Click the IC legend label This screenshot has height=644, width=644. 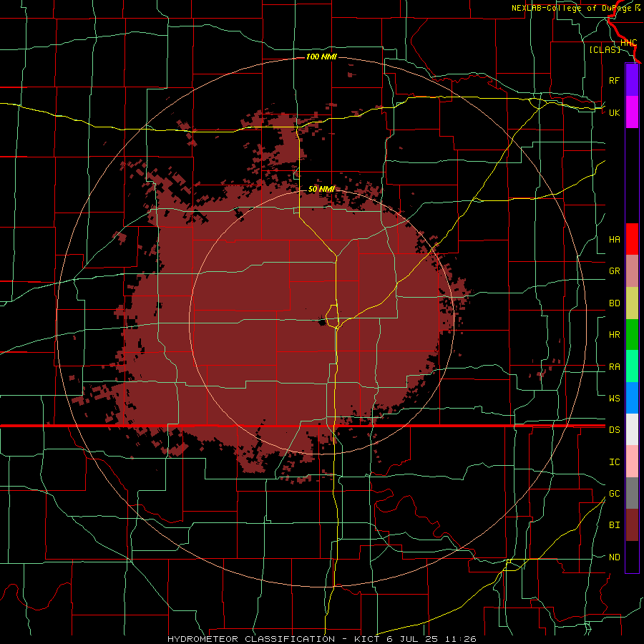[614, 462]
